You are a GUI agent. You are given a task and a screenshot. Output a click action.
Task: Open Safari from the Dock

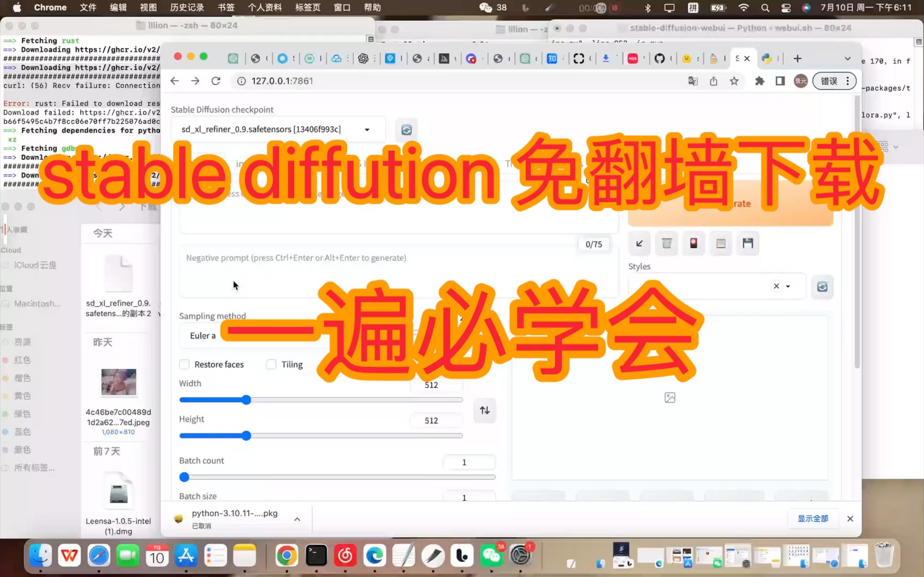(x=99, y=555)
